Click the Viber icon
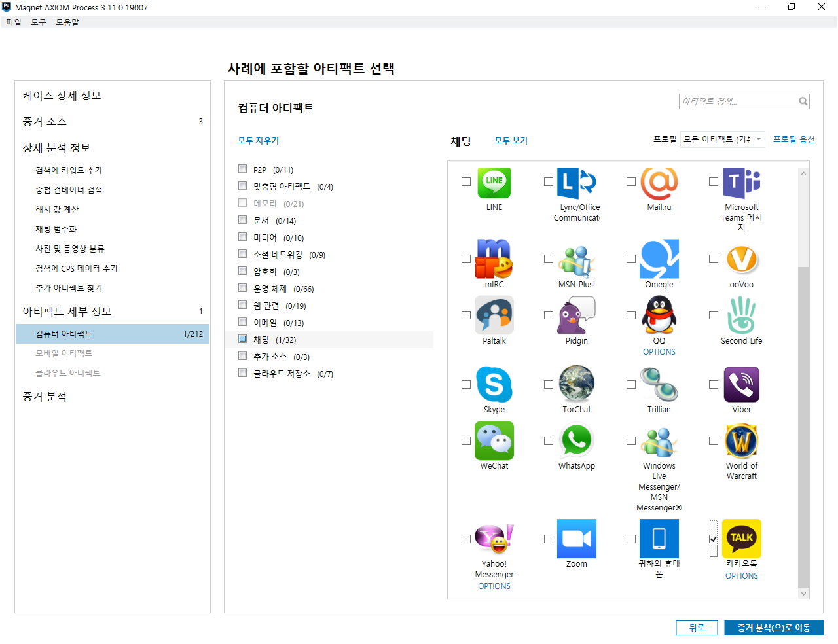Screen dimensions: 838x644 pyautogui.click(x=742, y=384)
